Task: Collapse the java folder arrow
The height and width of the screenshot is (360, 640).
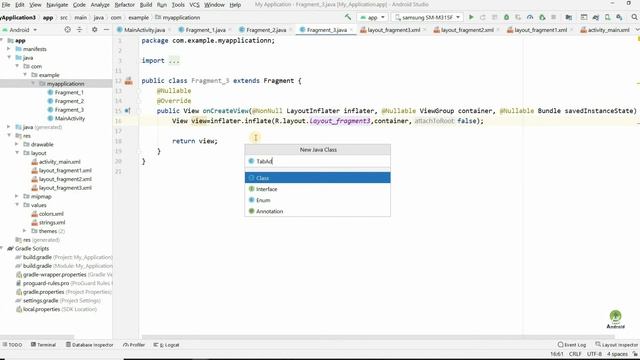Action: coord(9,58)
